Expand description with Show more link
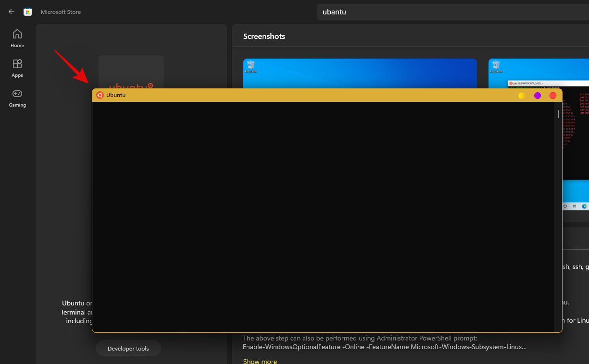The width and height of the screenshot is (589, 364). pos(260,361)
